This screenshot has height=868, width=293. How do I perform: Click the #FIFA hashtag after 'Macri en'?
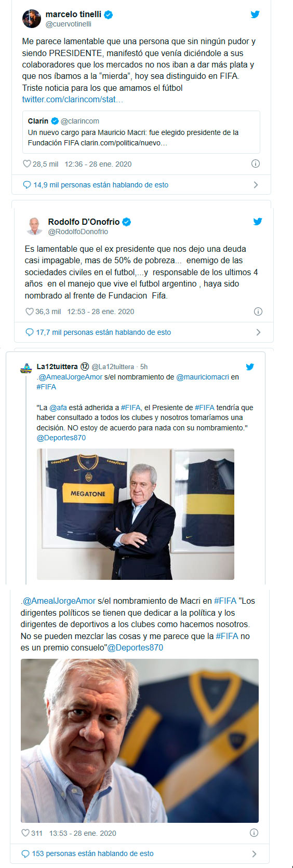tap(225, 601)
